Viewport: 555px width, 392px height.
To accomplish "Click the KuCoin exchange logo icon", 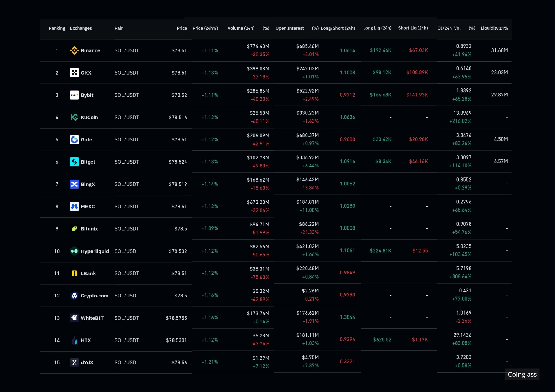I will [x=74, y=117].
